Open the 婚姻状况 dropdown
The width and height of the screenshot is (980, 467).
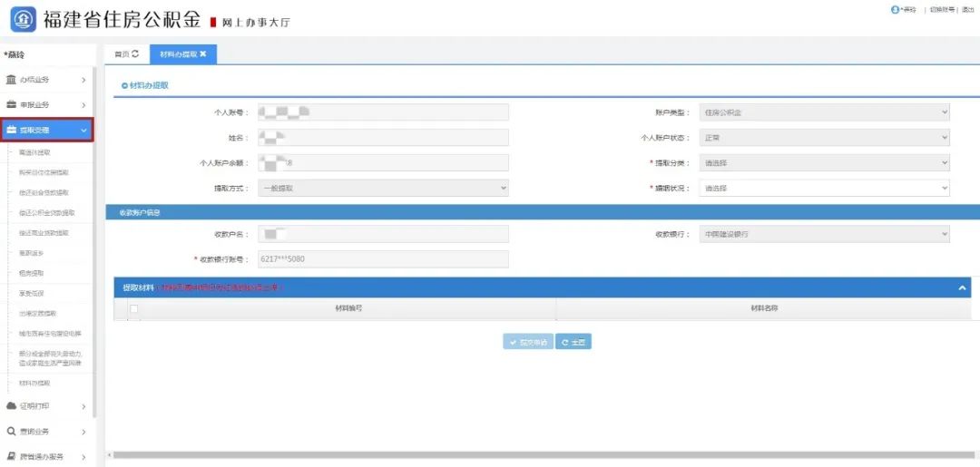pyautogui.click(x=824, y=189)
